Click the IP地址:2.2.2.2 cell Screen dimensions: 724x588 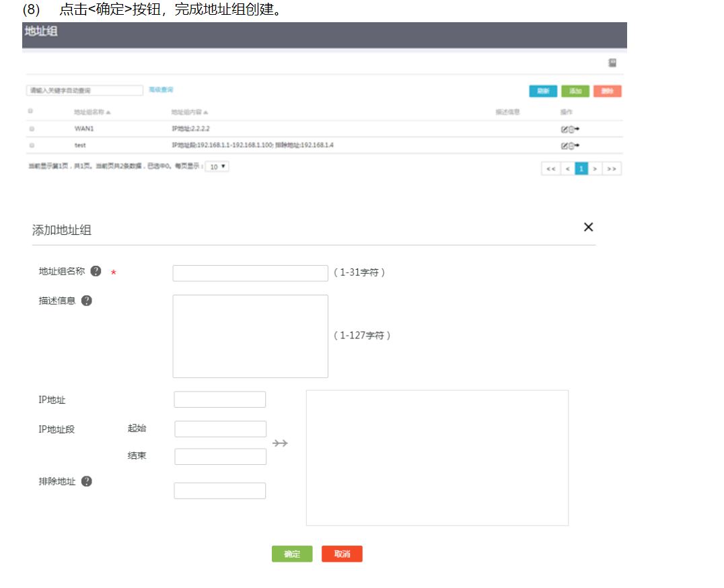[190, 128]
